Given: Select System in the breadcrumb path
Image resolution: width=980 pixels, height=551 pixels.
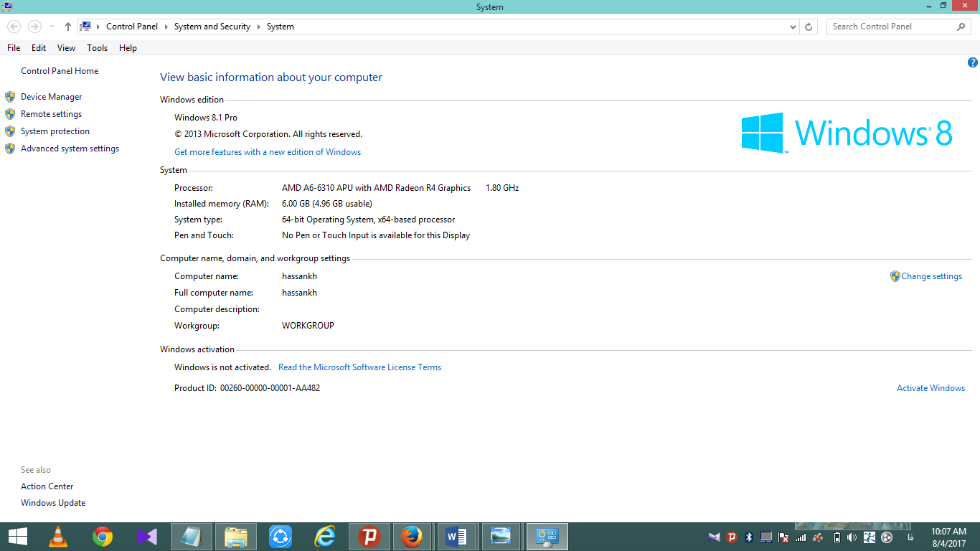Looking at the screenshot, I should point(281,27).
